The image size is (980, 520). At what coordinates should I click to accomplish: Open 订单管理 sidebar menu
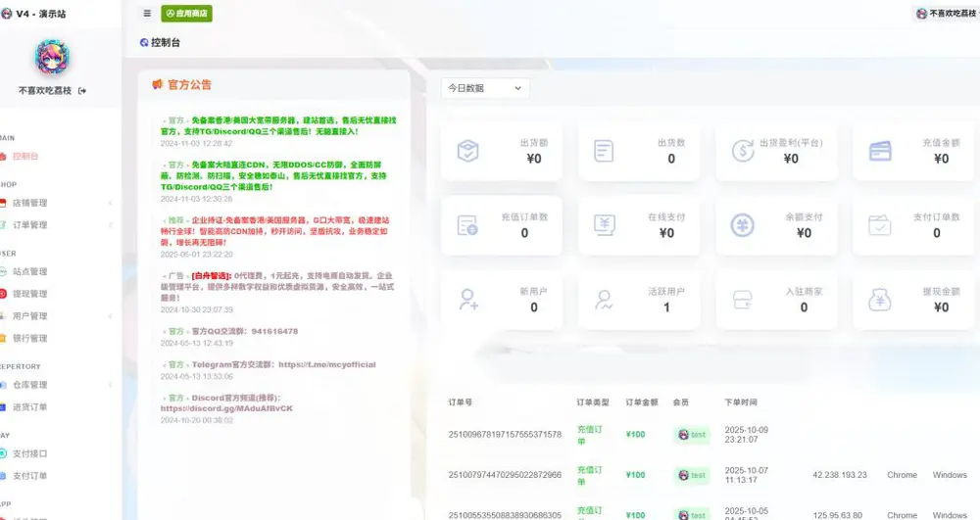[x=30, y=224]
